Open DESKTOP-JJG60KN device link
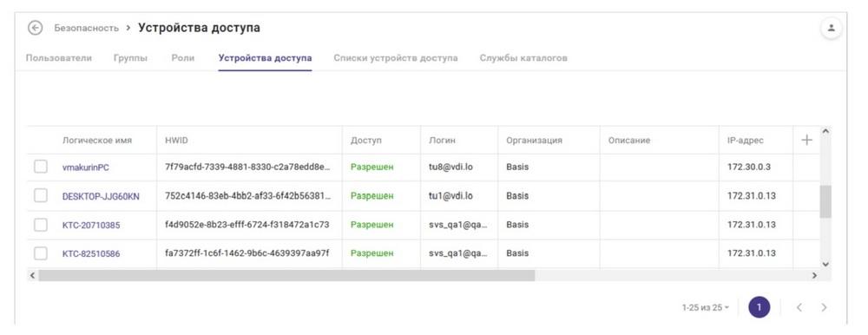The width and height of the screenshot is (868, 335). click(x=101, y=196)
